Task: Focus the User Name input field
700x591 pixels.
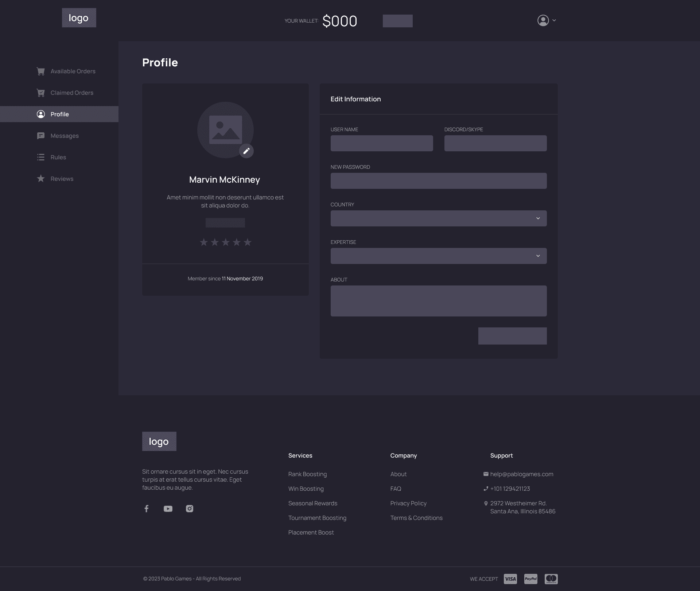Action: [x=382, y=143]
